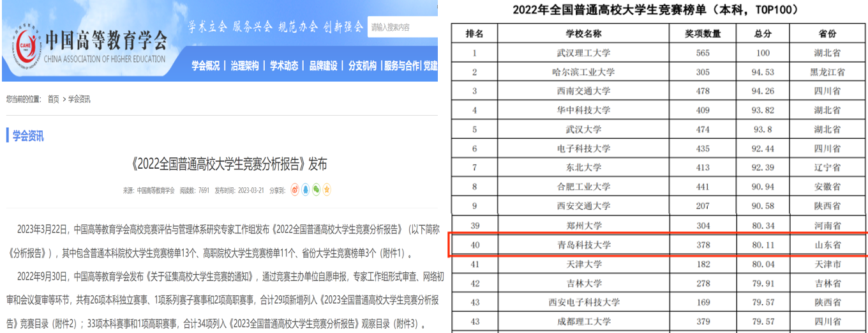Image resolution: width=868 pixels, height=333 pixels.
Task: Open the 品牌建设 menu
Action: point(323,66)
